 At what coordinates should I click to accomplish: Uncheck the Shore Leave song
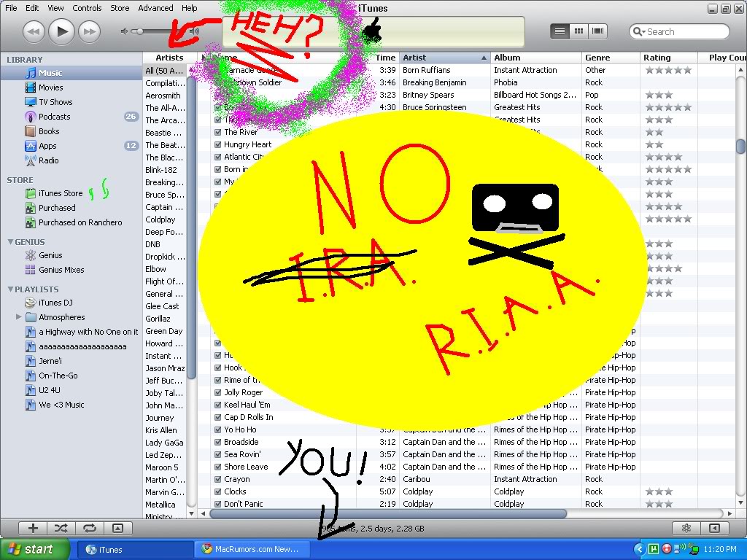coord(217,467)
